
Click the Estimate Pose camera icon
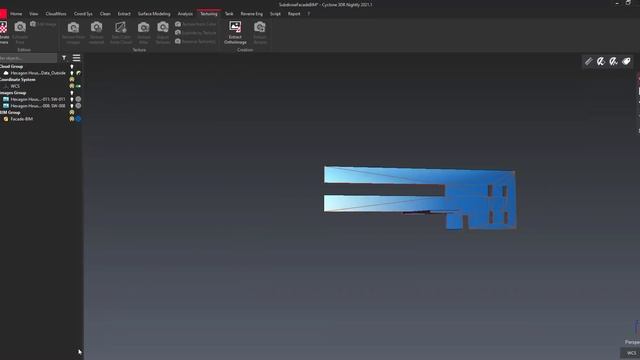pyautogui.click(x=20, y=27)
